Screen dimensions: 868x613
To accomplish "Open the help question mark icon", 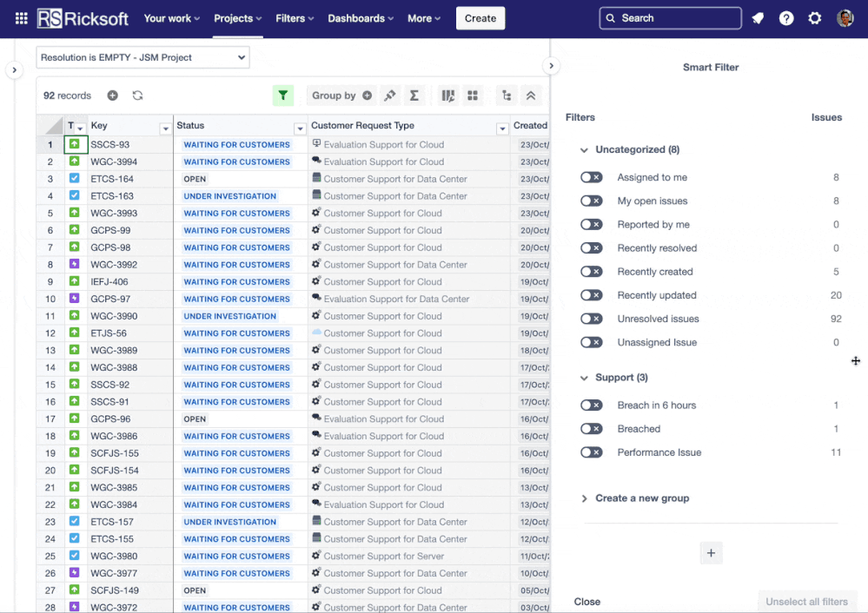I will (786, 18).
